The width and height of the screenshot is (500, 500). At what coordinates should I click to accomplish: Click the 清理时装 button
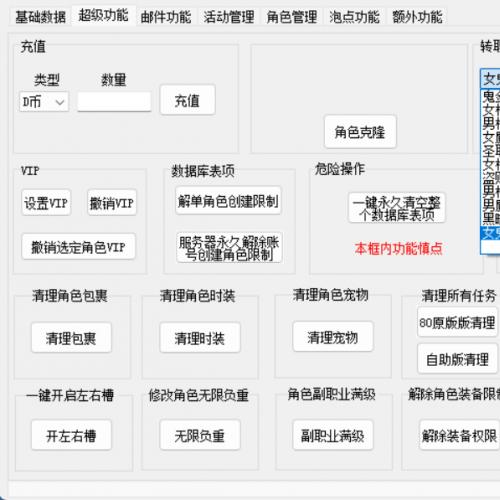[x=200, y=338]
